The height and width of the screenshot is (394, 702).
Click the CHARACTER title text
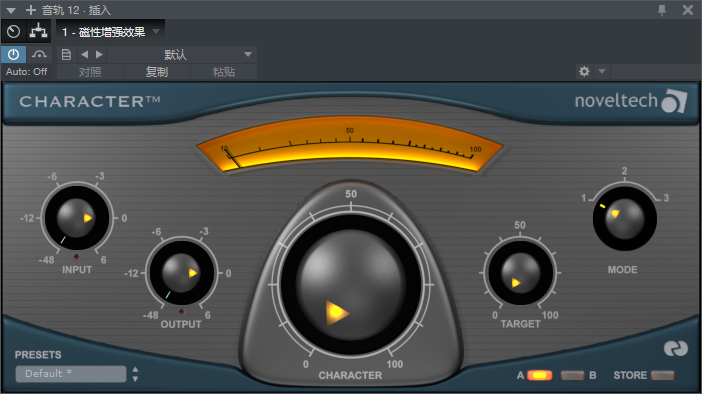pyautogui.click(x=90, y=102)
